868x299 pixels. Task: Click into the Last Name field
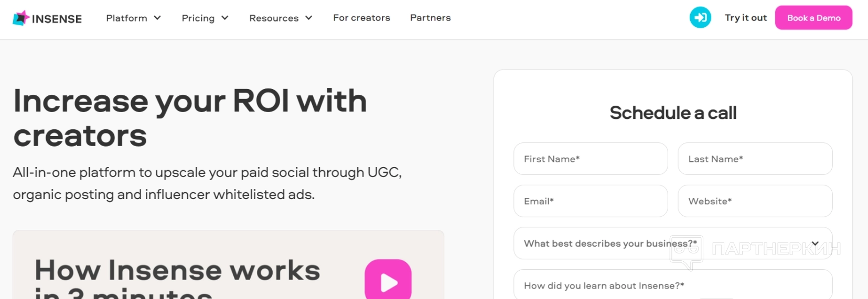point(755,159)
